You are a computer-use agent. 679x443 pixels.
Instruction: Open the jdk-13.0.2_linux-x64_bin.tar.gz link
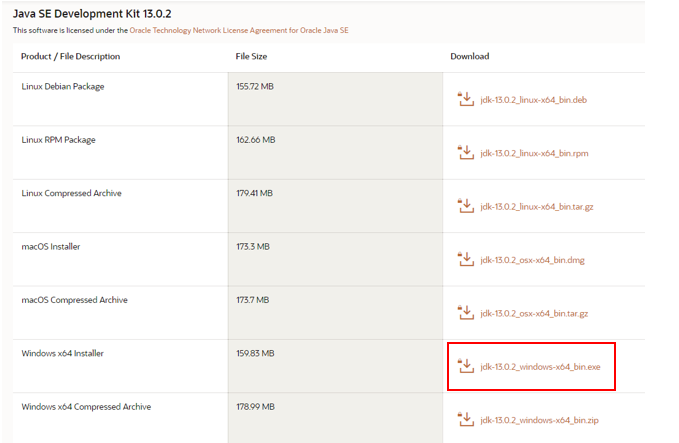coord(537,207)
